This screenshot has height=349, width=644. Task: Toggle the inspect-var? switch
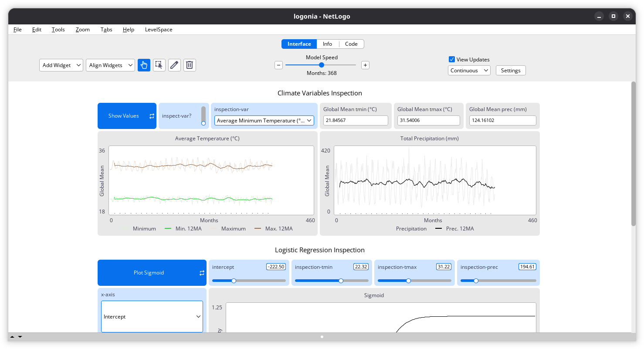pyautogui.click(x=203, y=116)
